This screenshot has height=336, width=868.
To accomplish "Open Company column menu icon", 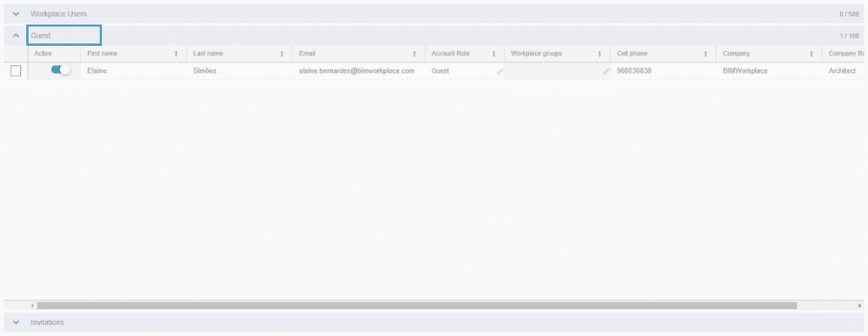I will pos(811,53).
